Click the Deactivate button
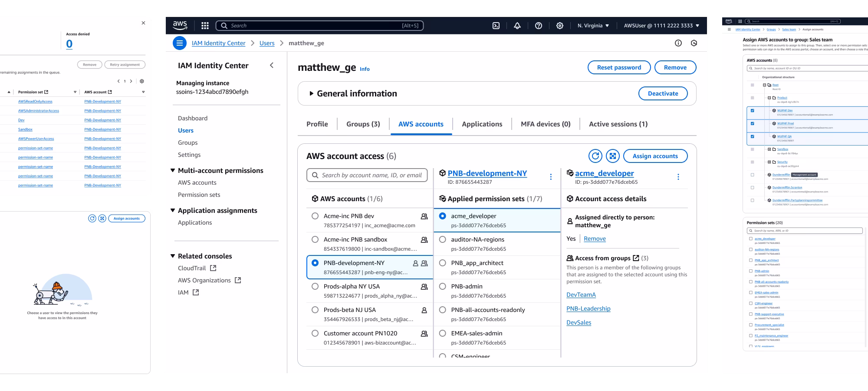This screenshot has height=391, width=868. coord(663,93)
